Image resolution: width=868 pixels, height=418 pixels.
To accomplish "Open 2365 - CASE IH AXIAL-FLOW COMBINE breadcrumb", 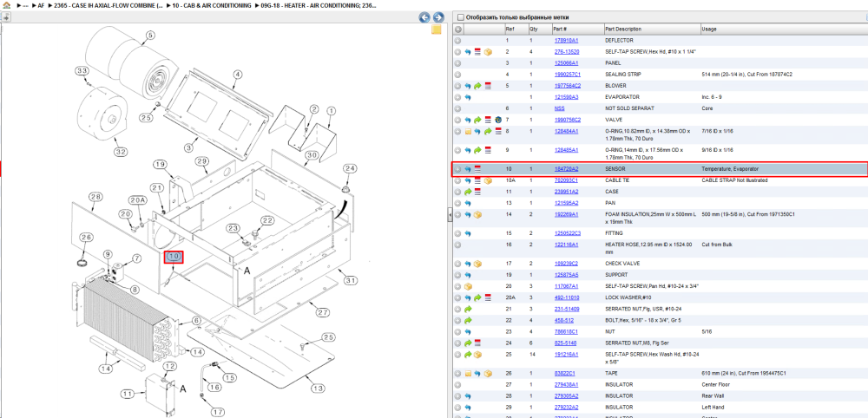I will [108, 5].
